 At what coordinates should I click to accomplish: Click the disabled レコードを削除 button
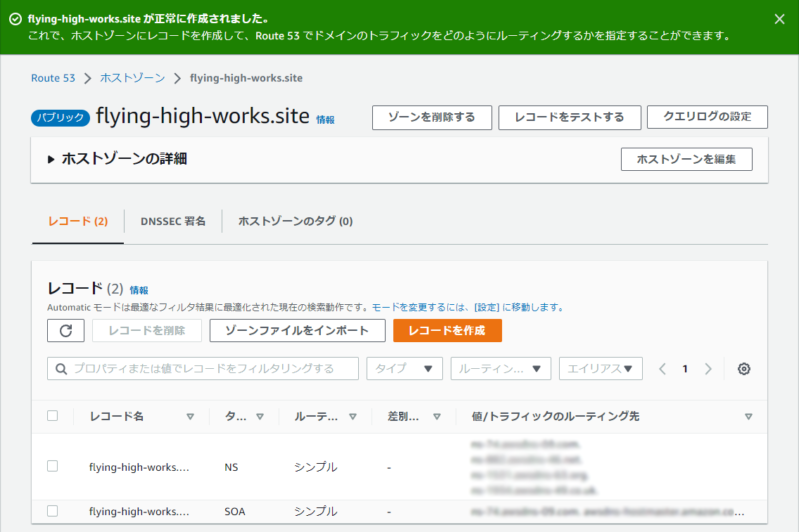[x=147, y=331]
